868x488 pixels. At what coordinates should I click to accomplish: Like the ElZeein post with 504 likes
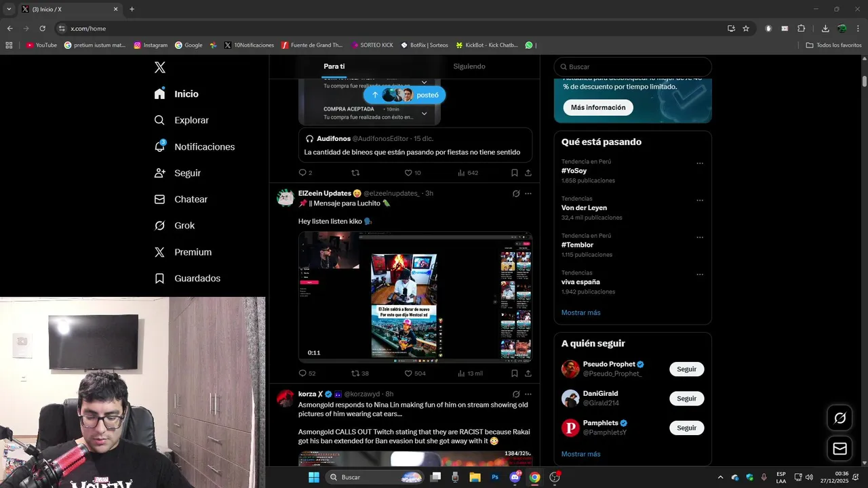(x=415, y=373)
